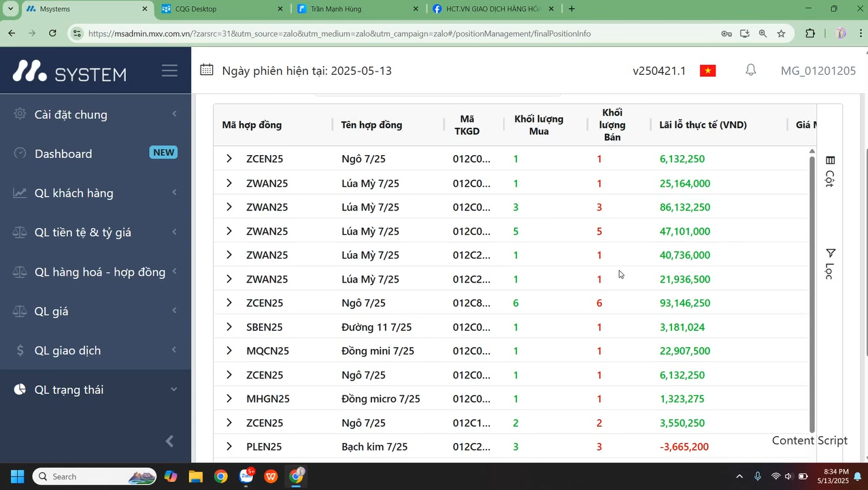
Task: Click the hamburger menu icon beside SYSTEM logo
Action: (x=169, y=71)
